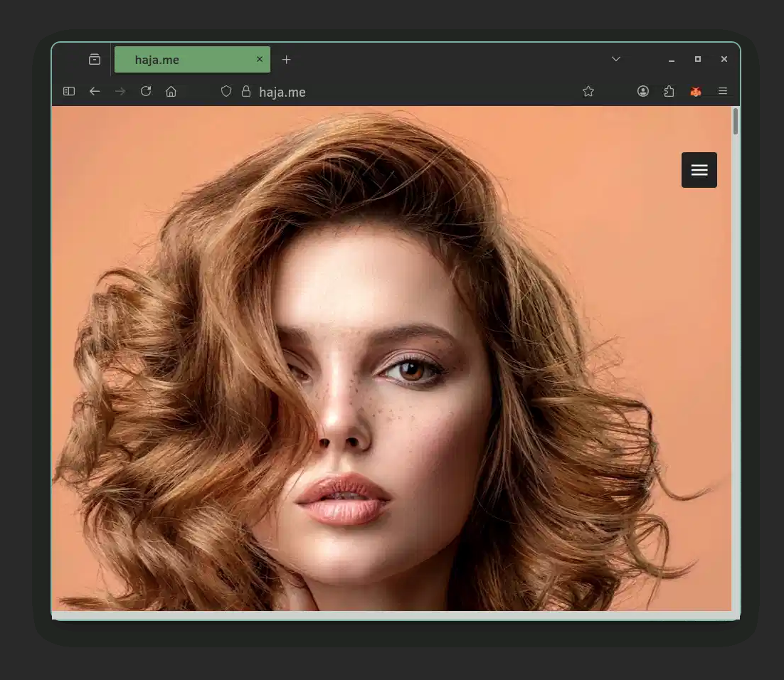The height and width of the screenshot is (680, 784).
Task: Click the MetaMask fox extension icon
Action: [x=696, y=91]
